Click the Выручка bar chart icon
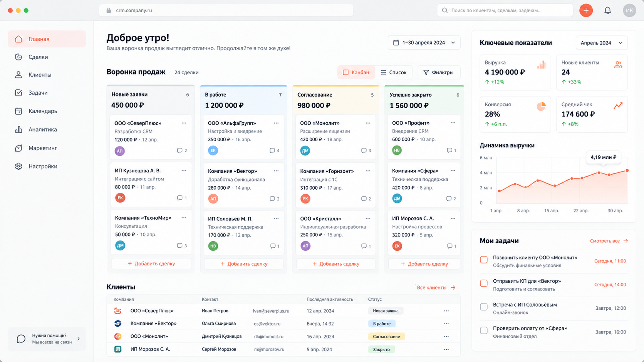 click(x=541, y=65)
